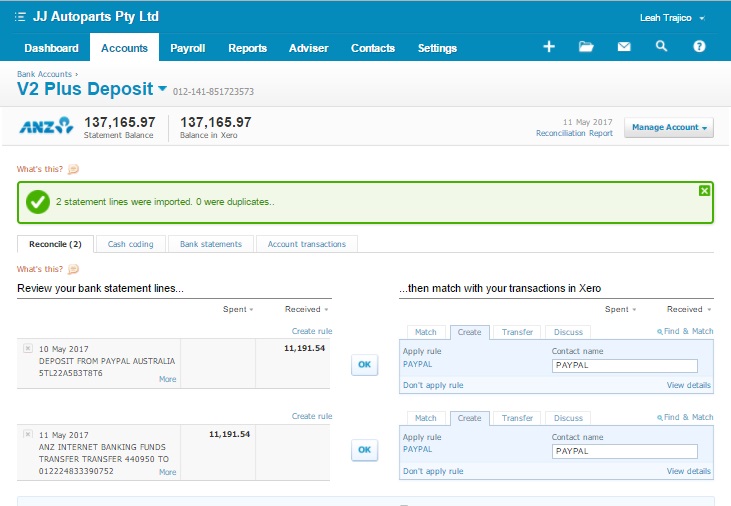731x506 pixels.
Task: Select Discuss tab for the 11 May line
Action: (568, 418)
